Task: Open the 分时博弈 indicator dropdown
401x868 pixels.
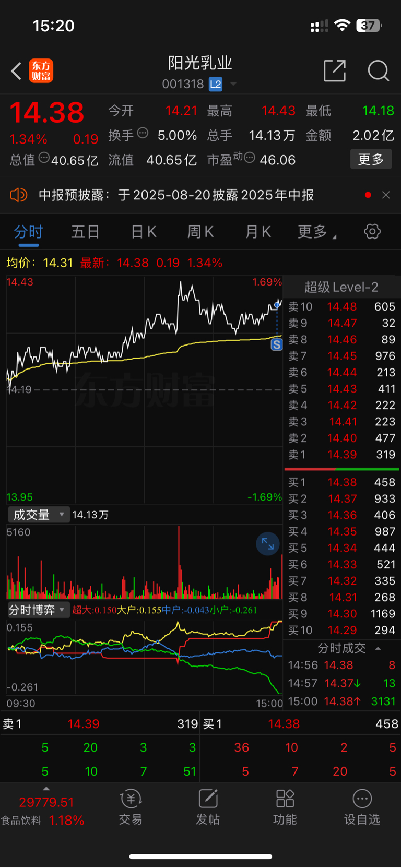Action: click(39, 610)
